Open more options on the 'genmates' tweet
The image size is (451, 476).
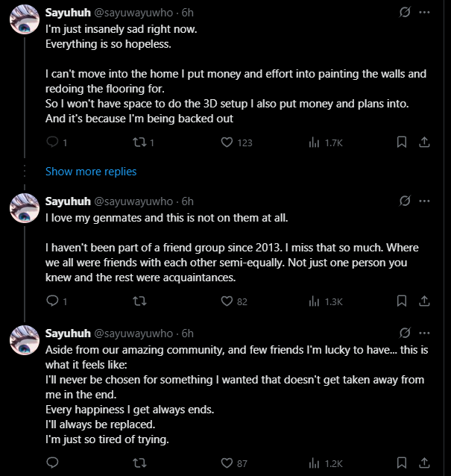424,201
